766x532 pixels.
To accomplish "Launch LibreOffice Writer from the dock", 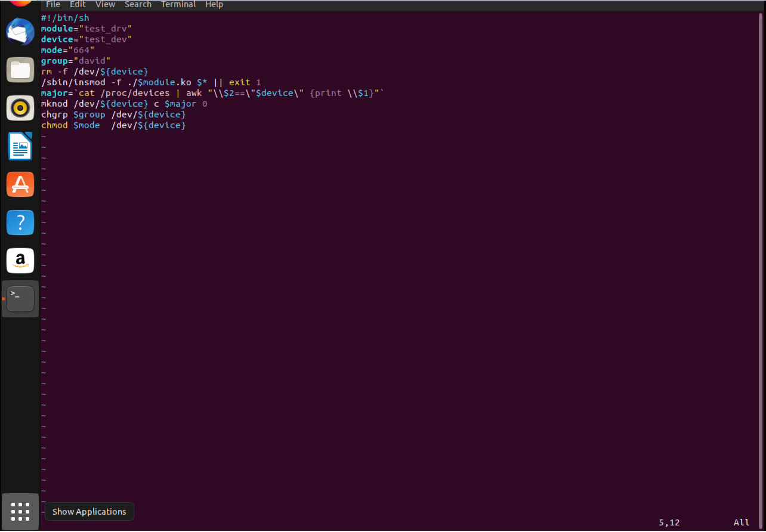I will (x=20, y=146).
